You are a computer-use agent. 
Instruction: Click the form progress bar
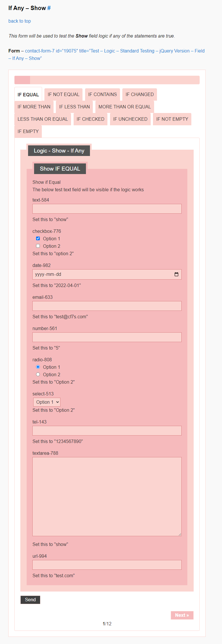pyautogui.click(x=107, y=80)
